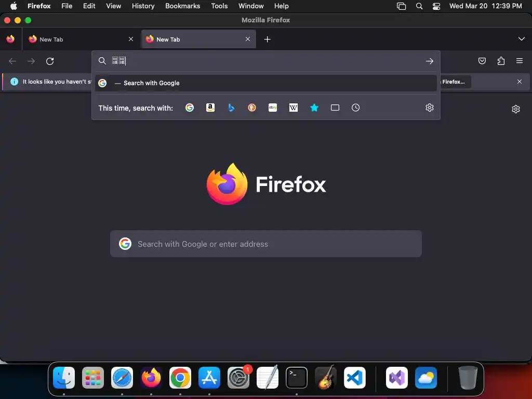Open Control Center in the menu bar
The image size is (532, 399).
(x=436, y=6)
